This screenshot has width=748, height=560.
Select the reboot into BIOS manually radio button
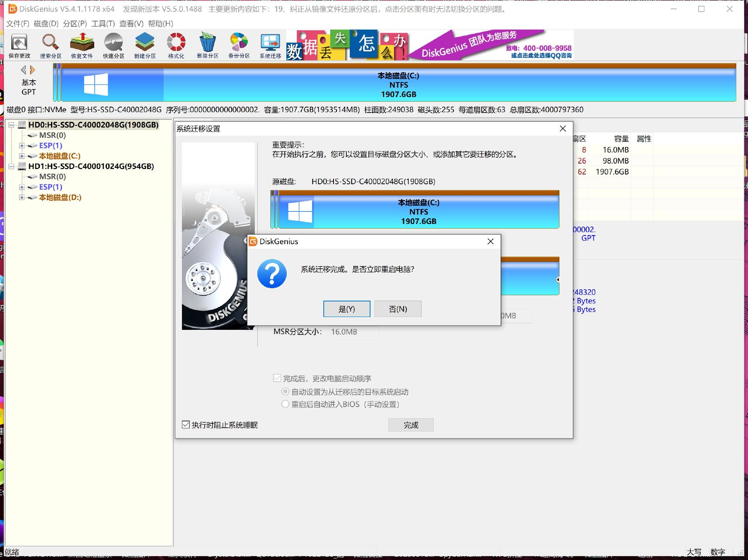[285, 404]
